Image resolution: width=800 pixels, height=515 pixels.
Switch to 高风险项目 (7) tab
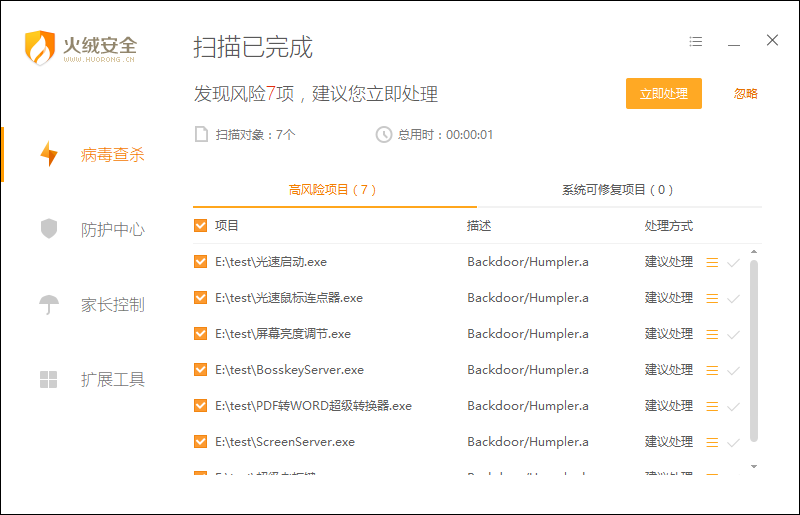332,190
